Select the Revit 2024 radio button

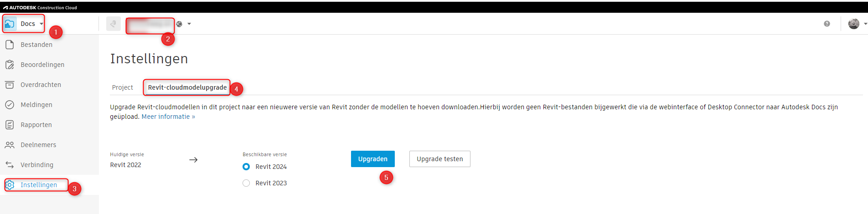pos(246,167)
